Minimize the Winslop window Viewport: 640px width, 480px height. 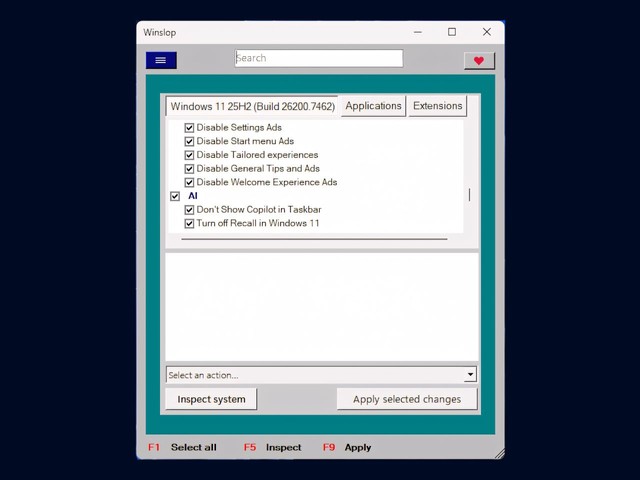(418, 32)
